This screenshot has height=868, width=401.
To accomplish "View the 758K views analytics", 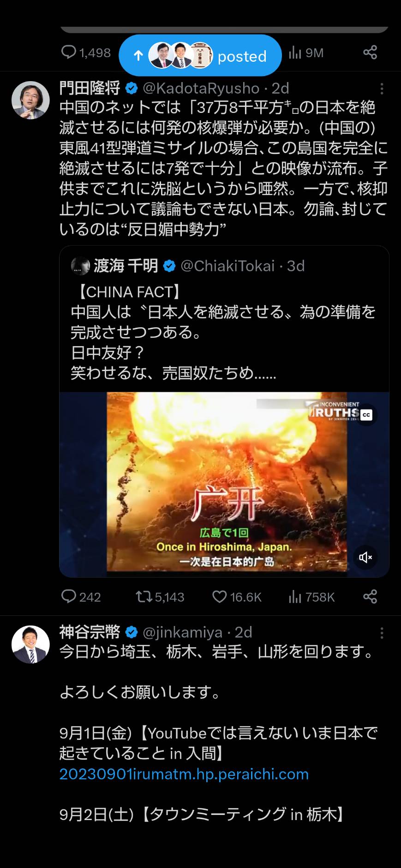I will point(311,597).
